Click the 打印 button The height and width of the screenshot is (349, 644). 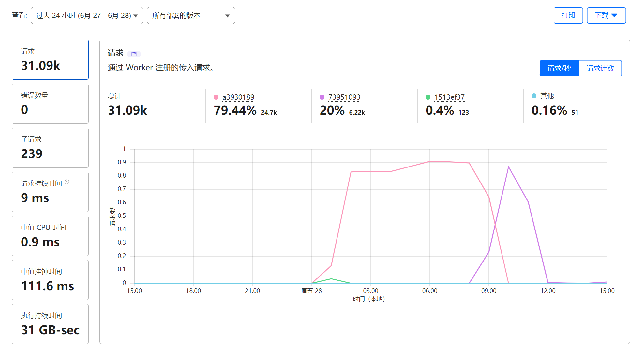[568, 15]
